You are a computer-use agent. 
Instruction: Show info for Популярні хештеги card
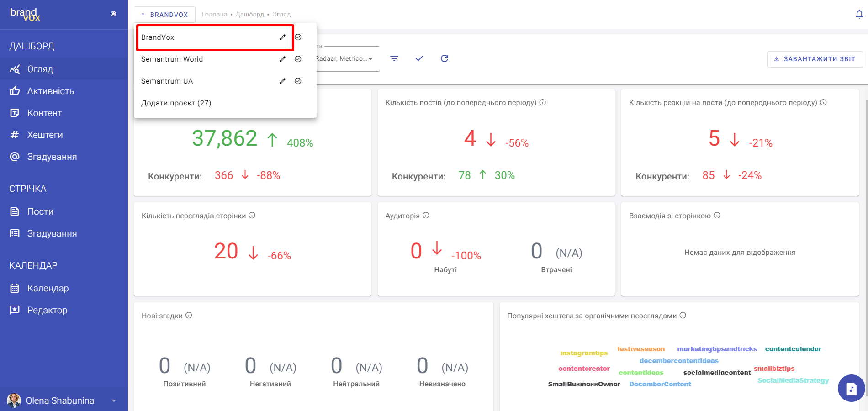point(683,316)
